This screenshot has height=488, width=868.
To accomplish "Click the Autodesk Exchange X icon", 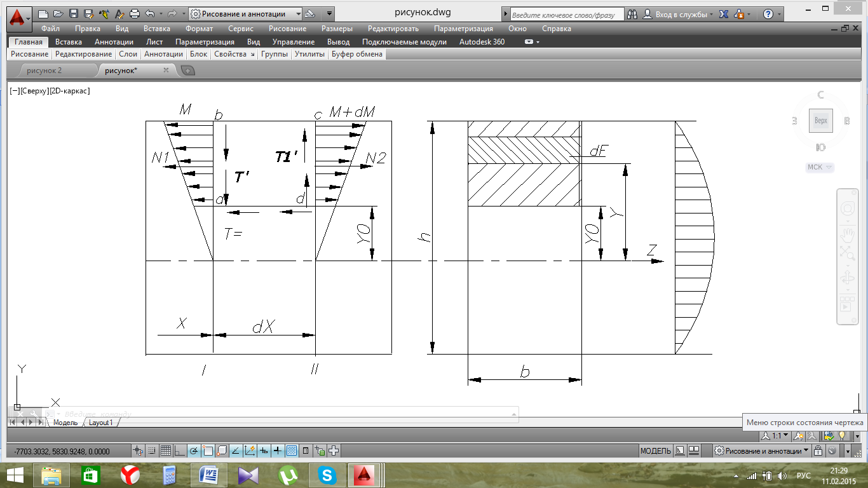I will [x=722, y=14].
